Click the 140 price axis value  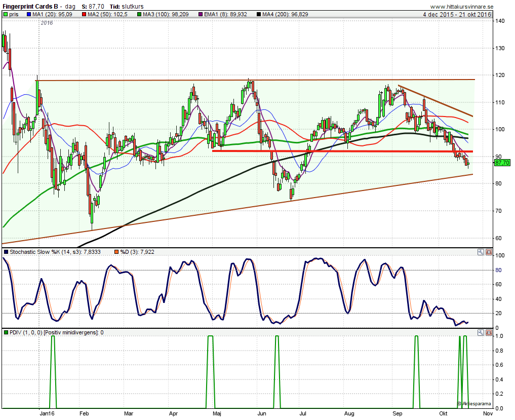[500, 21]
